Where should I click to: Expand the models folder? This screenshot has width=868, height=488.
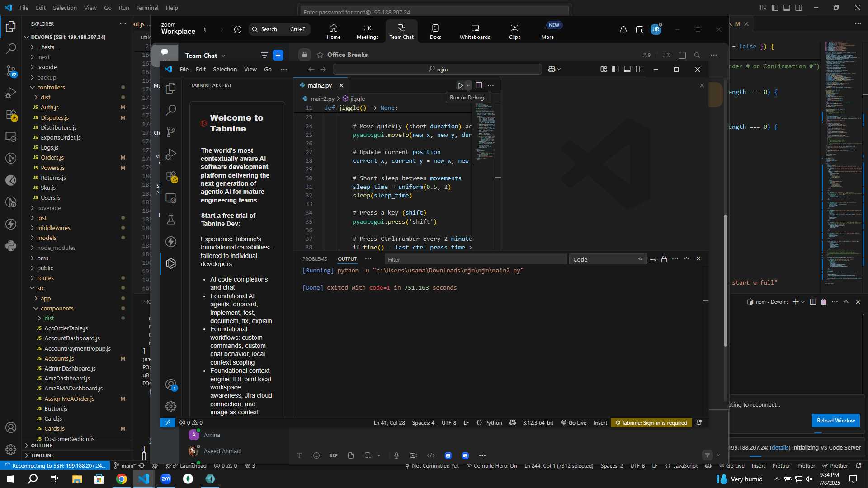click(47, 238)
